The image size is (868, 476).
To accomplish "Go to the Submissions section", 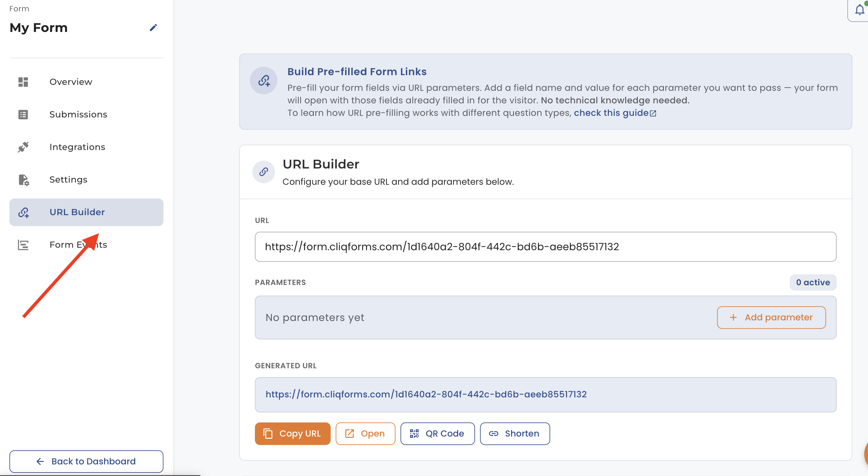I will pyautogui.click(x=78, y=115).
